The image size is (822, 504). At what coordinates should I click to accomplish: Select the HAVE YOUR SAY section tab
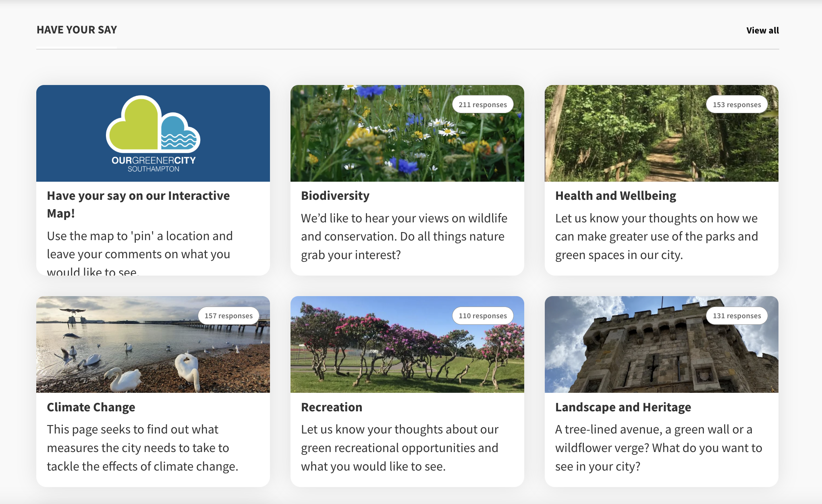pyautogui.click(x=77, y=30)
